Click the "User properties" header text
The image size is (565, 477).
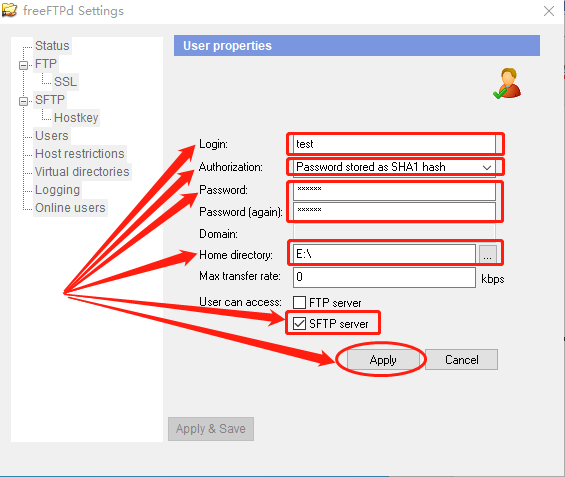(227, 46)
